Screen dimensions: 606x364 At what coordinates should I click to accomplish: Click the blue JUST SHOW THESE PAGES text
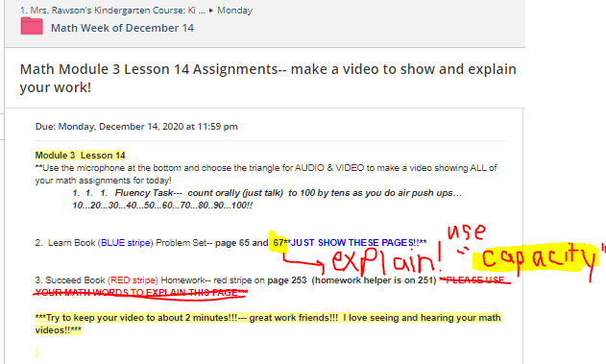(358, 243)
